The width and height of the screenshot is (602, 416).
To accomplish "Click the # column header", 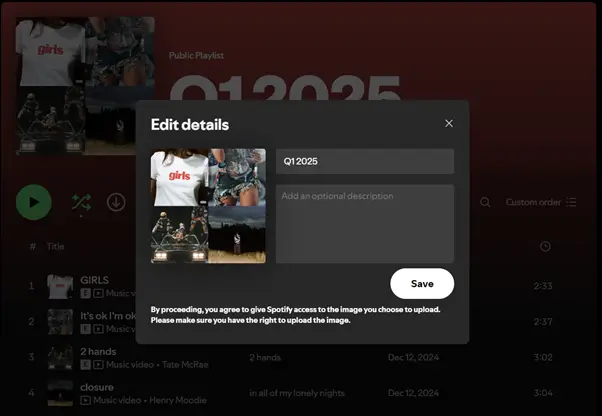I will click(x=33, y=246).
